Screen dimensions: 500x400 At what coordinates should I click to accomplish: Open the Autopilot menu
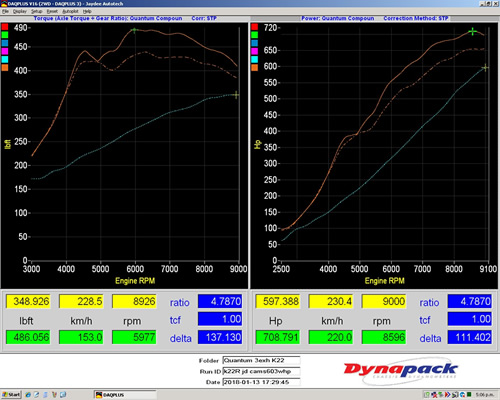pyautogui.click(x=70, y=11)
